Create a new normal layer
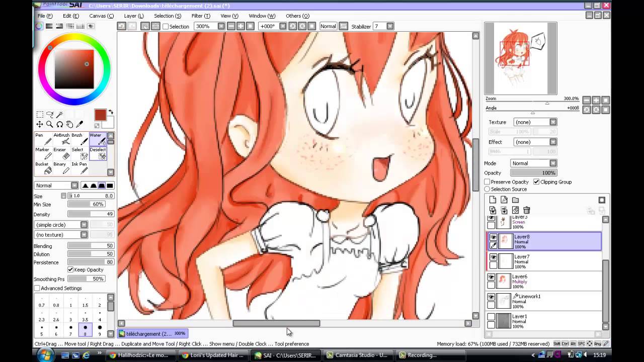 [493, 200]
